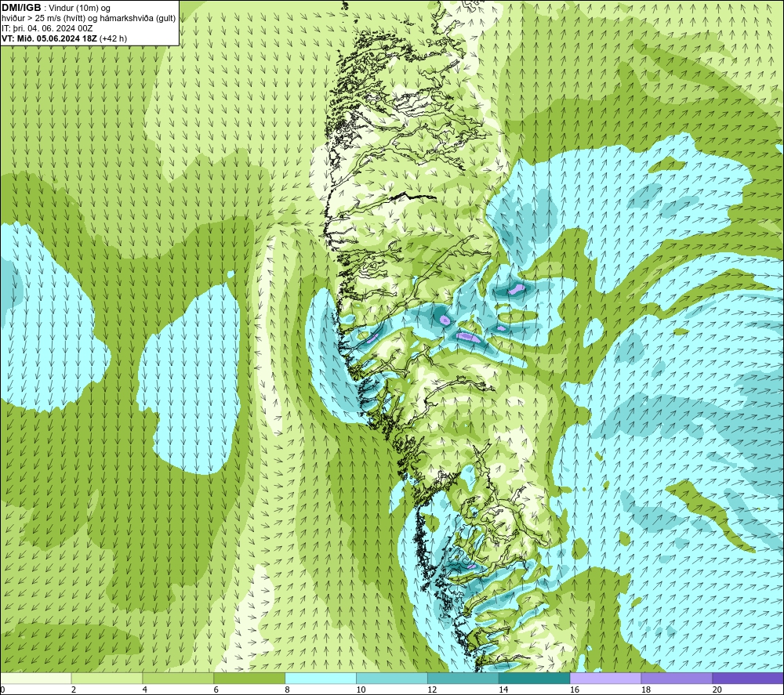
Task: Click the colorbar label '14'
Action: (503, 690)
